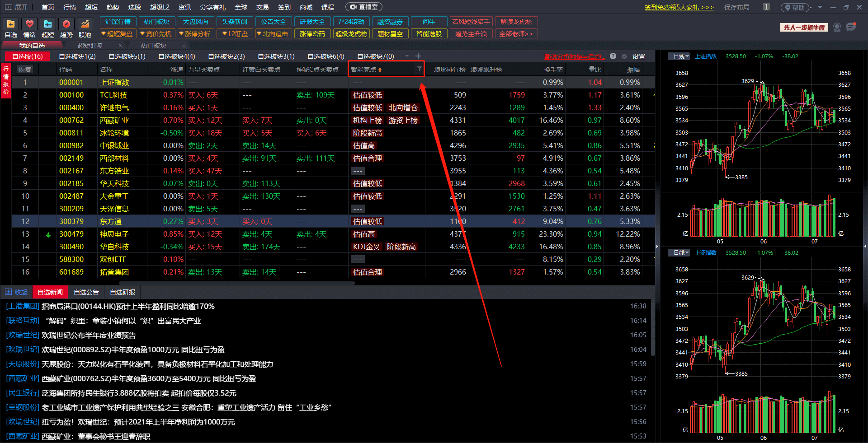Click the 全部老师>> button
The image size is (868, 443).
click(x=516, y=34)
